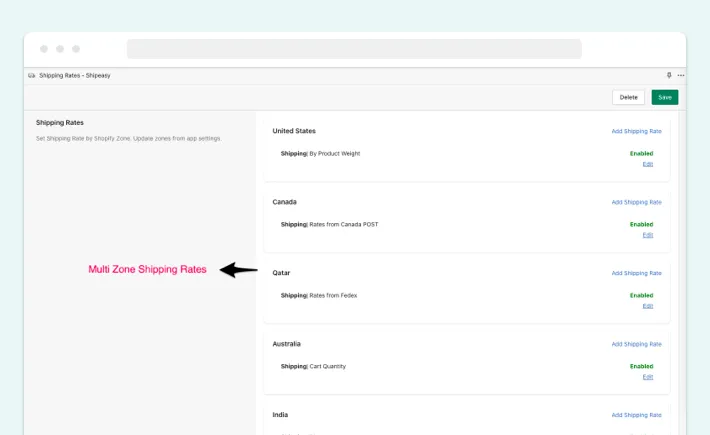
Task: Edit the Cart Quantity rate
Action: [648, 377]
